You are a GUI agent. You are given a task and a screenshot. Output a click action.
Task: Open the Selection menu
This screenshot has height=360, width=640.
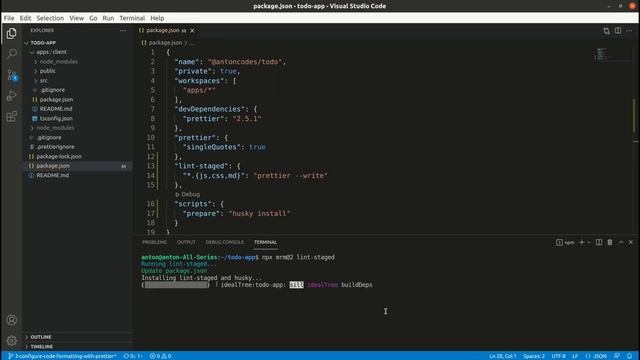pos(50,18)
